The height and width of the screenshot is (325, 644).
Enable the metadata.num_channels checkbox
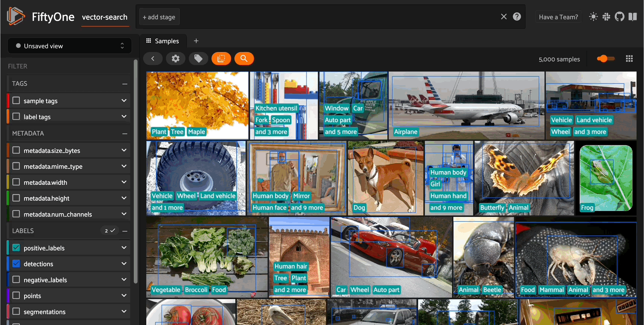16,214
